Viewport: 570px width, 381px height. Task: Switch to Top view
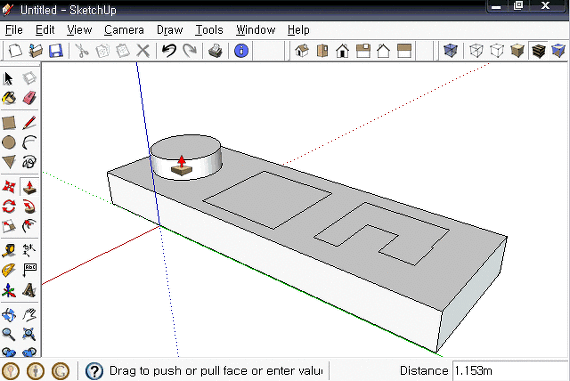[x=322, y=51]
